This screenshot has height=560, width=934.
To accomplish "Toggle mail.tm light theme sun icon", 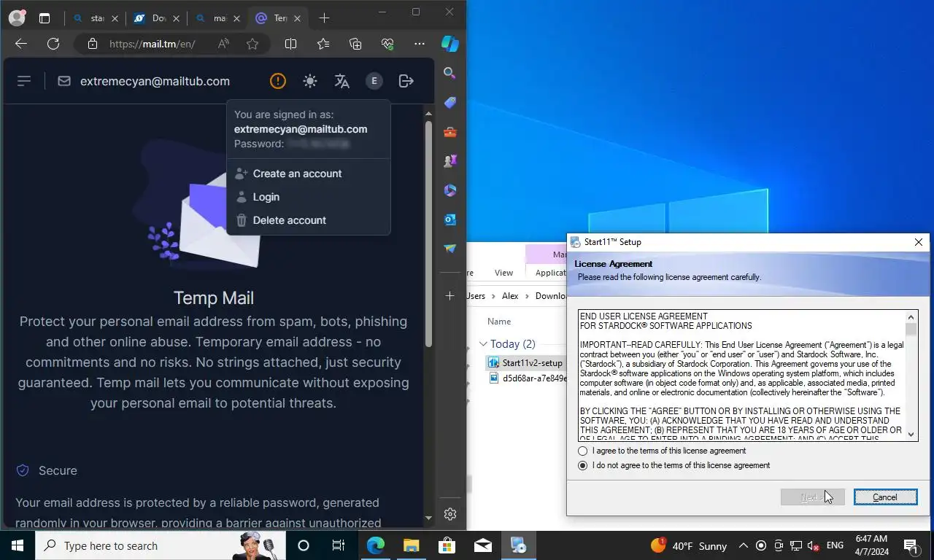I will click(x=310, y=81).
